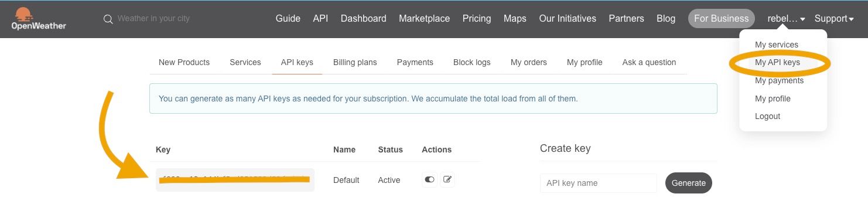Click the For Business button
This screenshot has height=214, width=868.
(722, 18)
